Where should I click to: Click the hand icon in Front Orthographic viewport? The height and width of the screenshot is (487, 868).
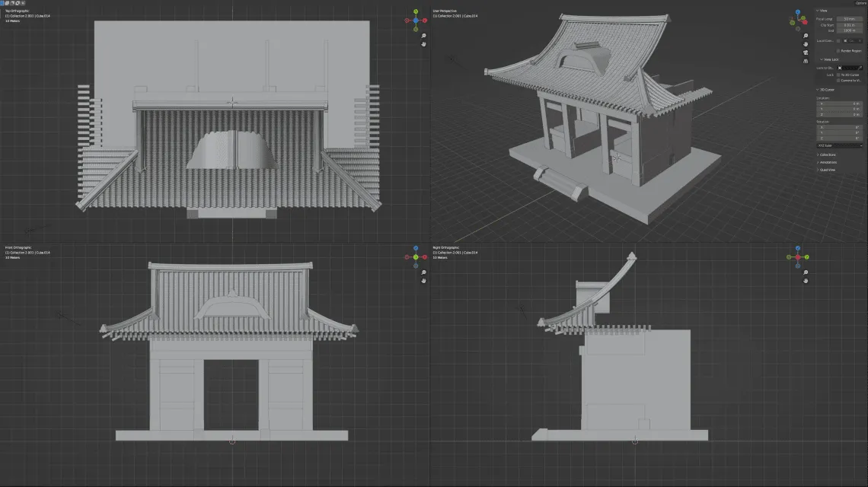pos(423,281)
